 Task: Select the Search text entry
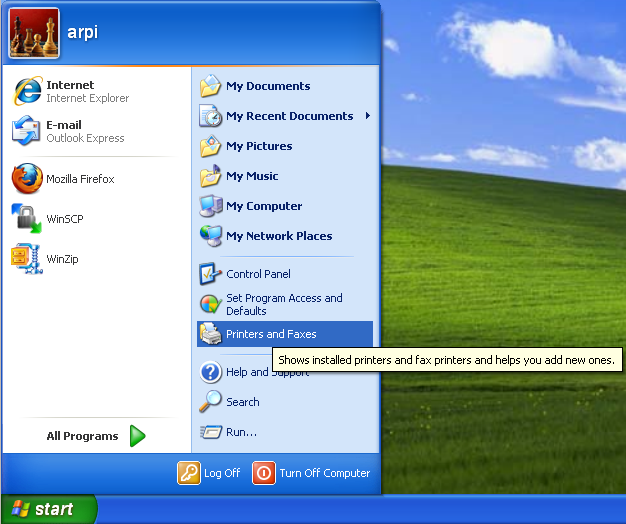coord(243,402)
